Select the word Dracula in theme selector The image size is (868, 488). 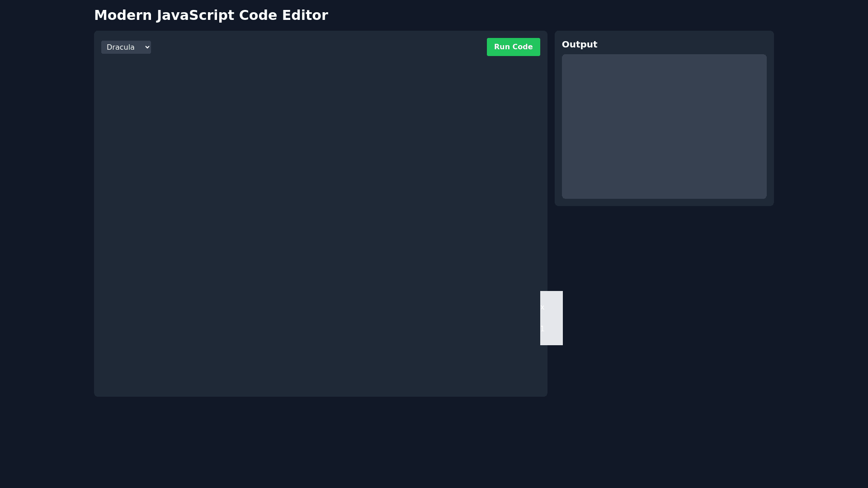(x=120, y=47)
